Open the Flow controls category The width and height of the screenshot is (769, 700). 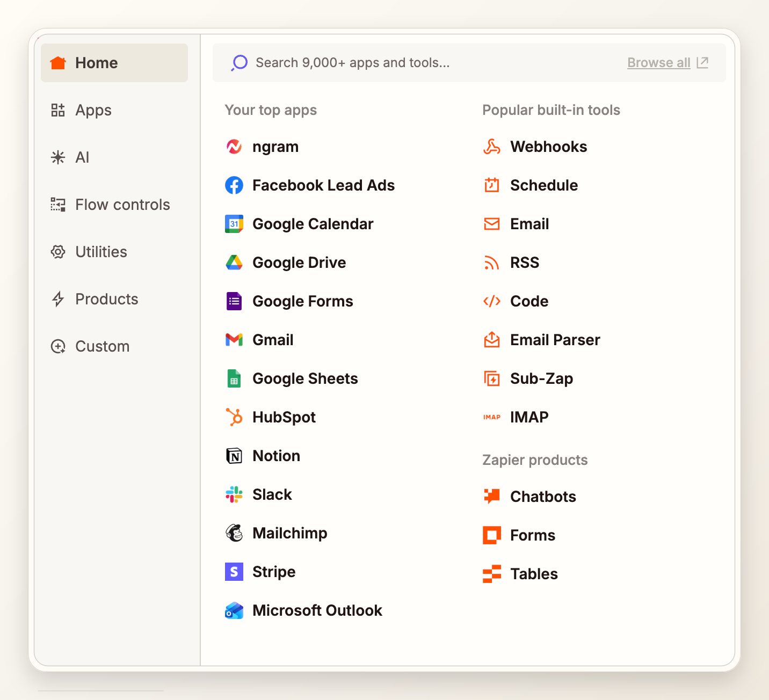[114, 205]
